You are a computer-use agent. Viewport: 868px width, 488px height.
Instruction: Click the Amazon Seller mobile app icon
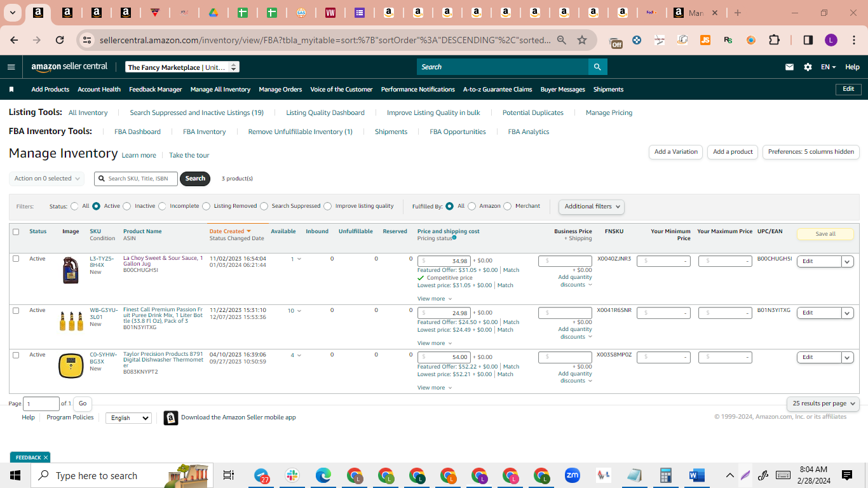click(170, 417)
